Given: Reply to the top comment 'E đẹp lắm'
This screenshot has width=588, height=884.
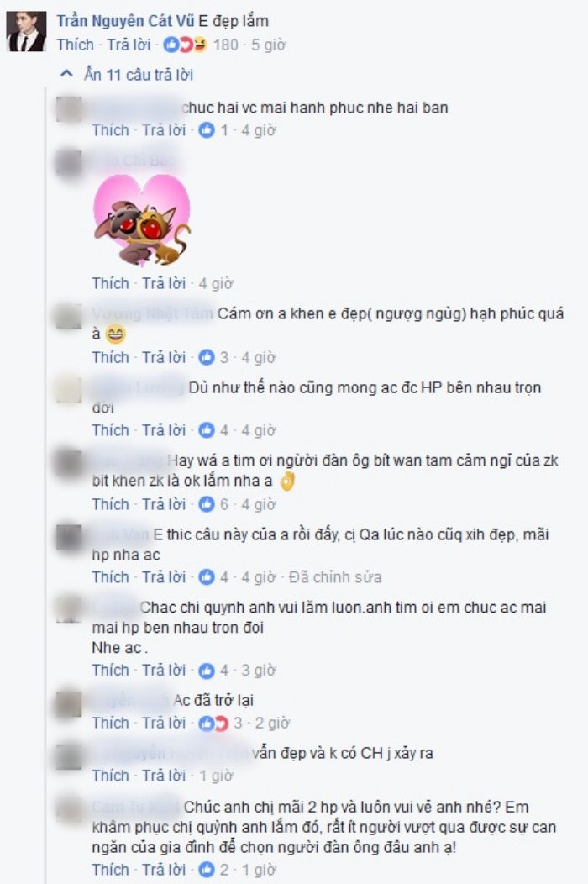Looking at the screenshot, I should [129, 45].
